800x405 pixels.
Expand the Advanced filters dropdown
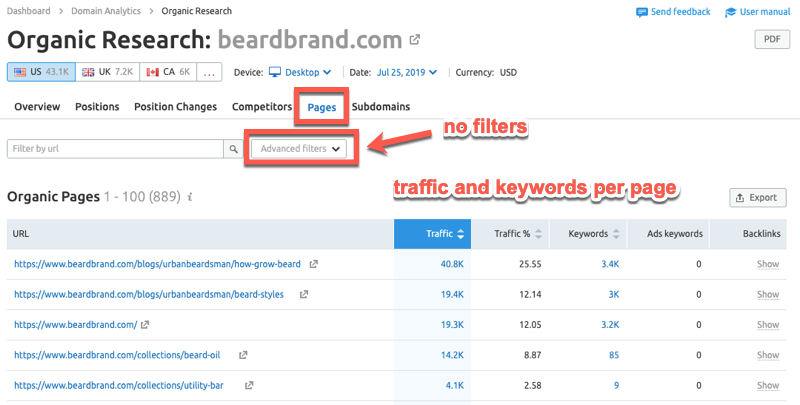click(x=299, y=148)
